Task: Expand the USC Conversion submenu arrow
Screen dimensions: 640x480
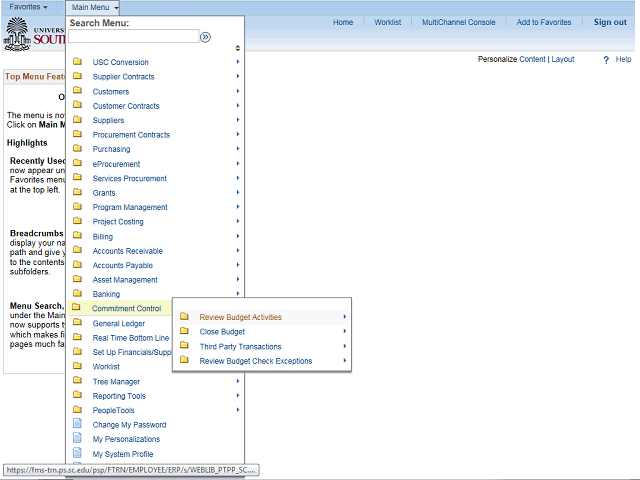Action: (x=238, y=62)
